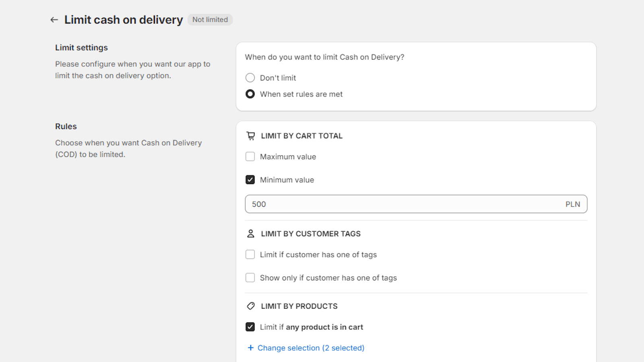644x362 pixels.
Task: Click the "LIMIT BY CART TOTAL" heading
Action: pos(301,136)
